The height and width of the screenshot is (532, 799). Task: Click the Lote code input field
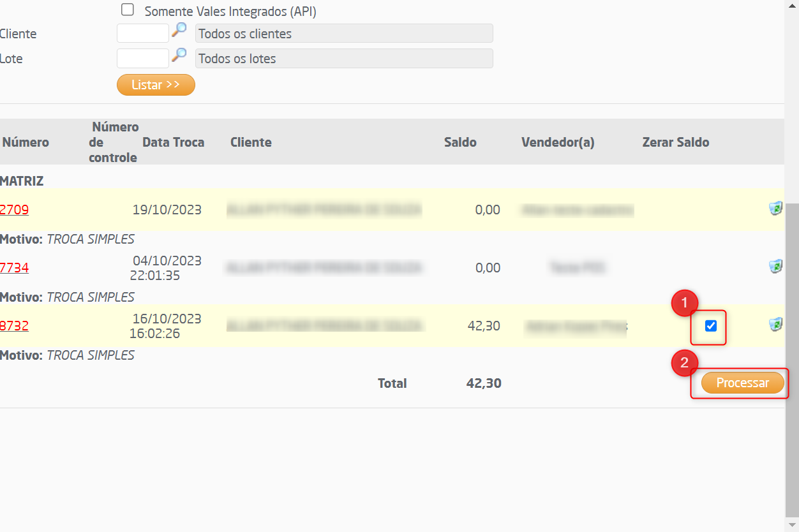(143, 58)
